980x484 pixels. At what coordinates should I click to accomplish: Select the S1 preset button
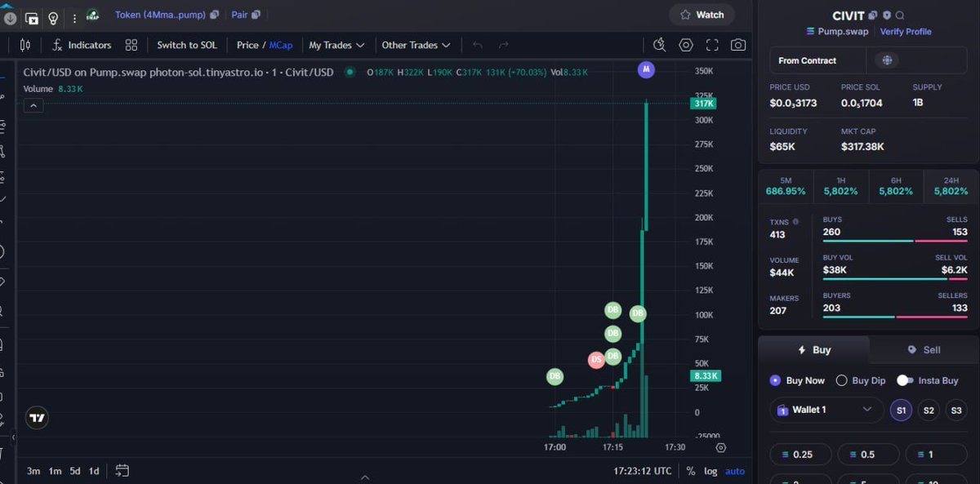902,410
